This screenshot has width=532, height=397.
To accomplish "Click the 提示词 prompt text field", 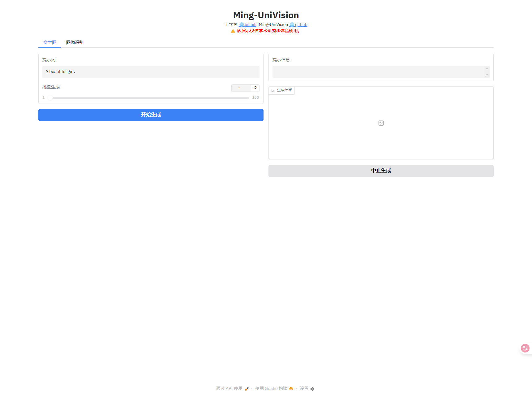I will point(151,72).
